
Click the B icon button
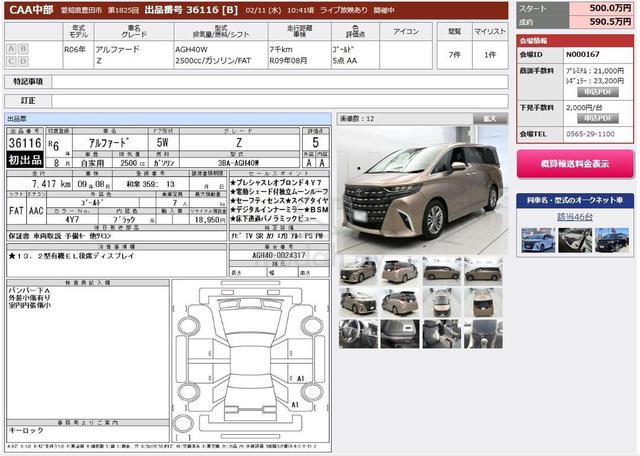point(24,49)
